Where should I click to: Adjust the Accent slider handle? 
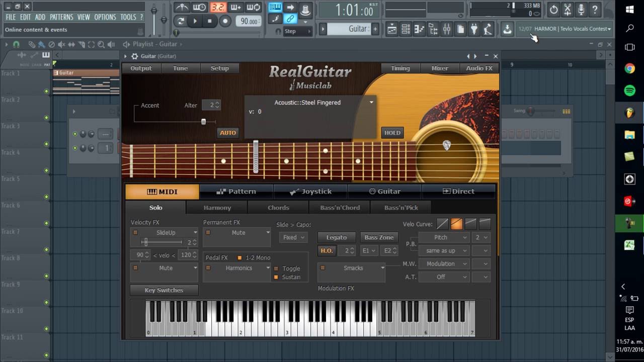tap(203, 122)
